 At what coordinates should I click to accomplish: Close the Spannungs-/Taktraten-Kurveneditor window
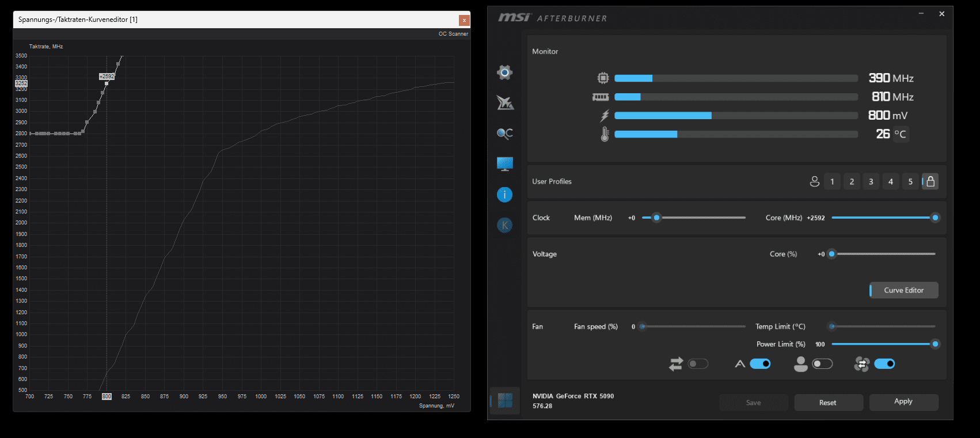click(x=464, y=20)
